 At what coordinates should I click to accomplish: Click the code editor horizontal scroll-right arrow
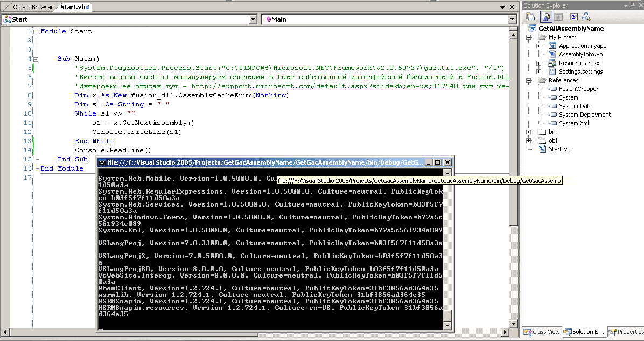(x=505, y=331)
